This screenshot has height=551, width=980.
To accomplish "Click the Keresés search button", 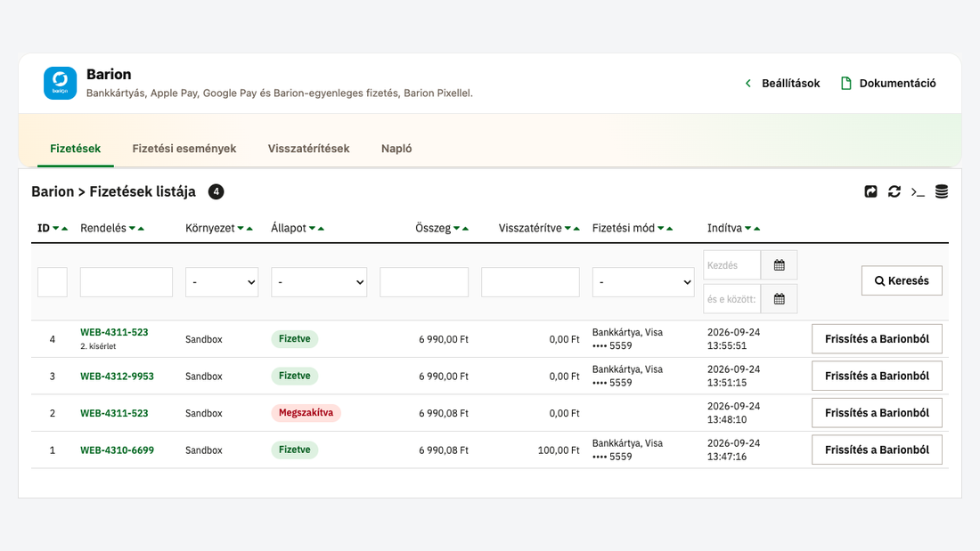I will pyautogui.click(x=902, y=280).
